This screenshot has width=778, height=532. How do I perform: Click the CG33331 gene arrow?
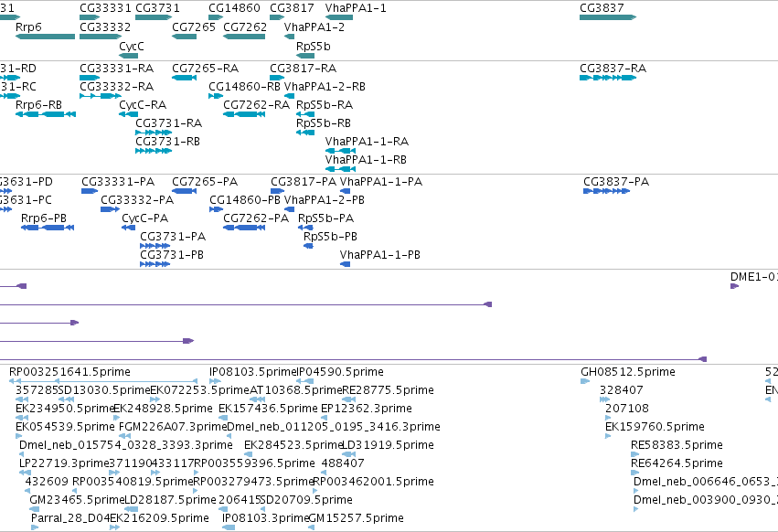[x=90, y=17]
